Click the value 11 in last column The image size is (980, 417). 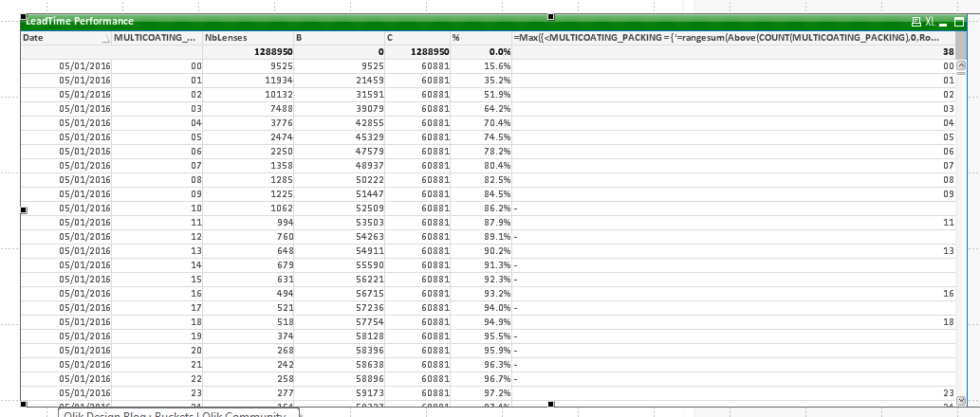point(949,223)
